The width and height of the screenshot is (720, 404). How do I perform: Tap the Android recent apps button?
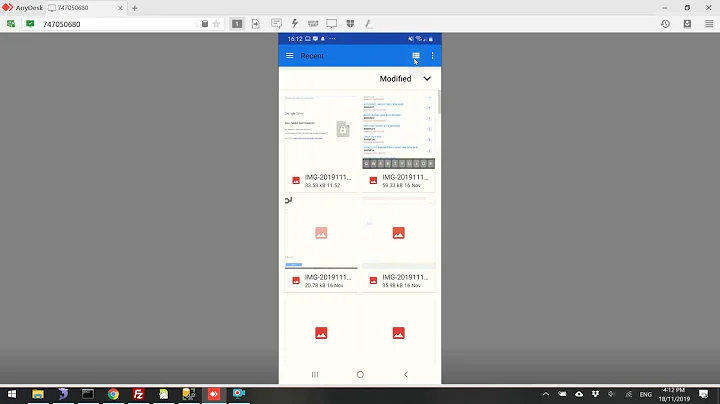point(315,375)
